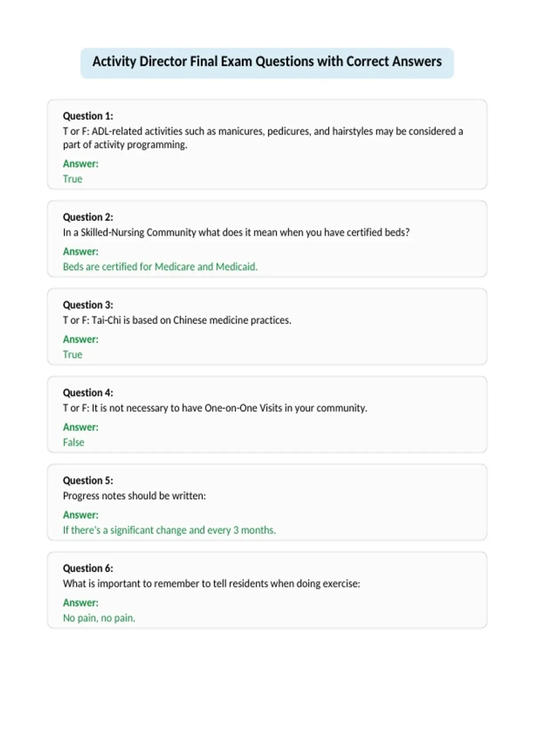
Task: Select the exercise reminder question text
Action: [x=211, y=583]
